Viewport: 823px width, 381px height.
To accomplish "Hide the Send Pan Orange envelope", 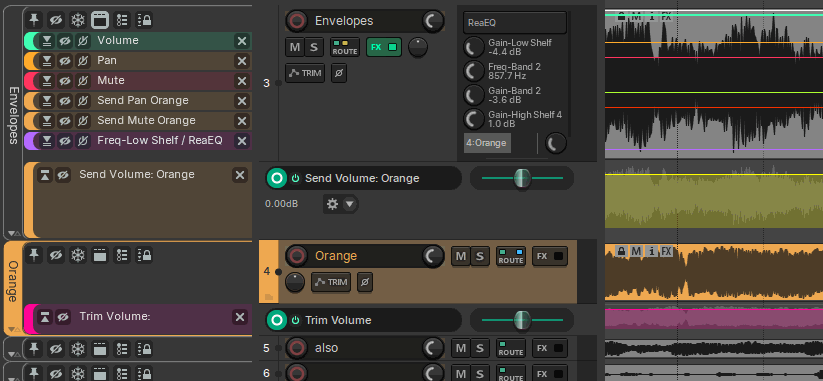I will click(65, 101).
